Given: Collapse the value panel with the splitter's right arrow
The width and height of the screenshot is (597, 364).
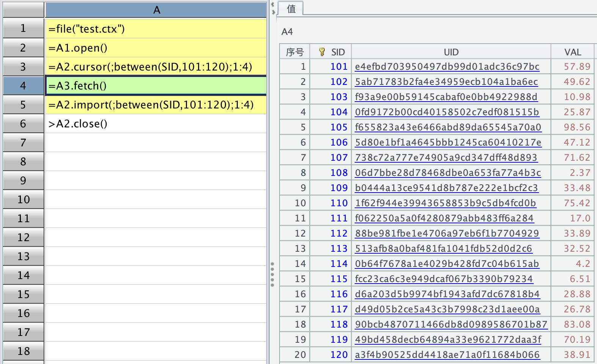Looking at the screenshot, I should [x=273, y=12].
